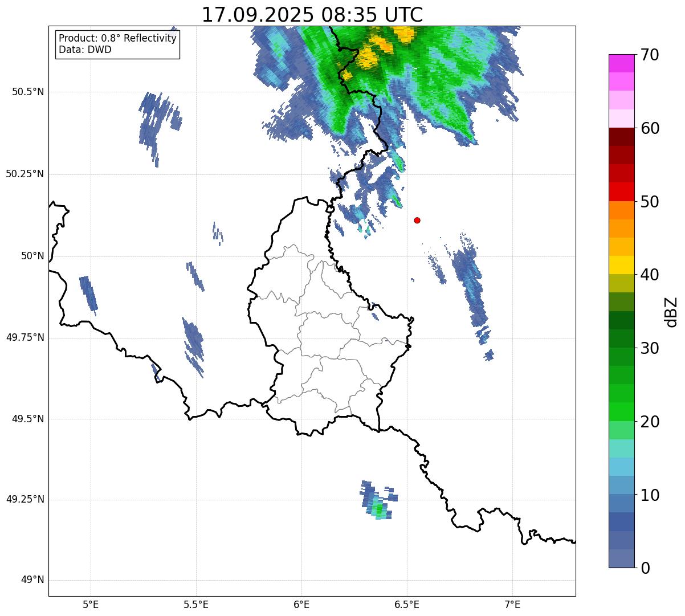The image size is (685, 616).
Task: Click the colorbar tick label 10
Action: (x=650, y=495)
